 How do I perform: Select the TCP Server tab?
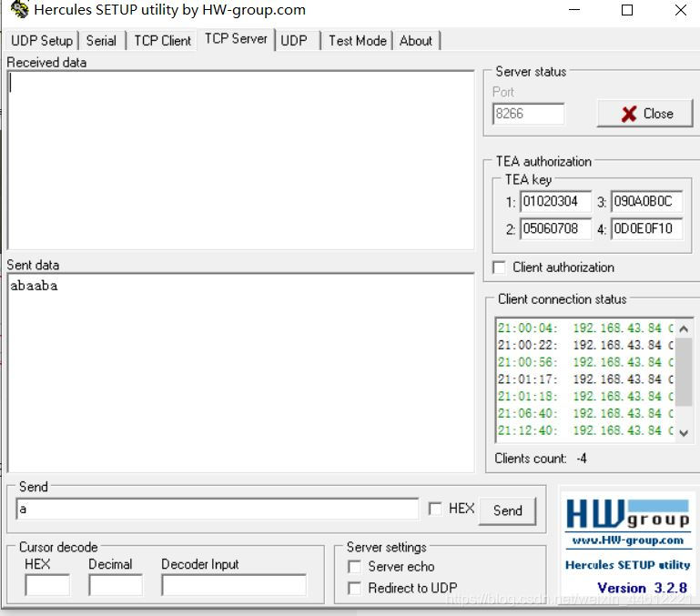click(x=236, y=39)
